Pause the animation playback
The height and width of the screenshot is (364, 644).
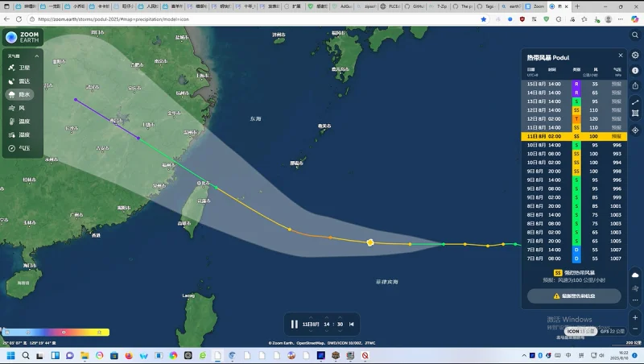click(x=295, y=324)
